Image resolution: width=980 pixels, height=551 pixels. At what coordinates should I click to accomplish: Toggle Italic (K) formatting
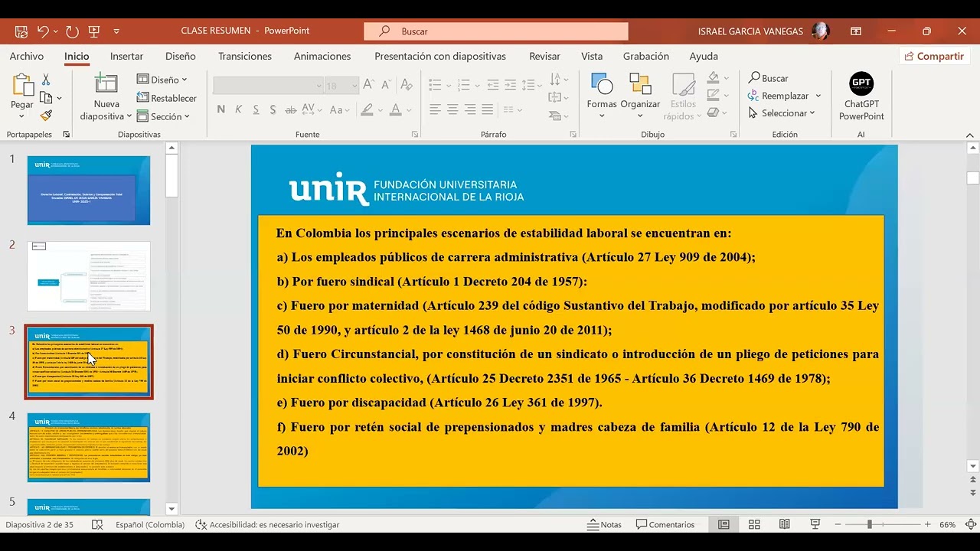point(238,109)
